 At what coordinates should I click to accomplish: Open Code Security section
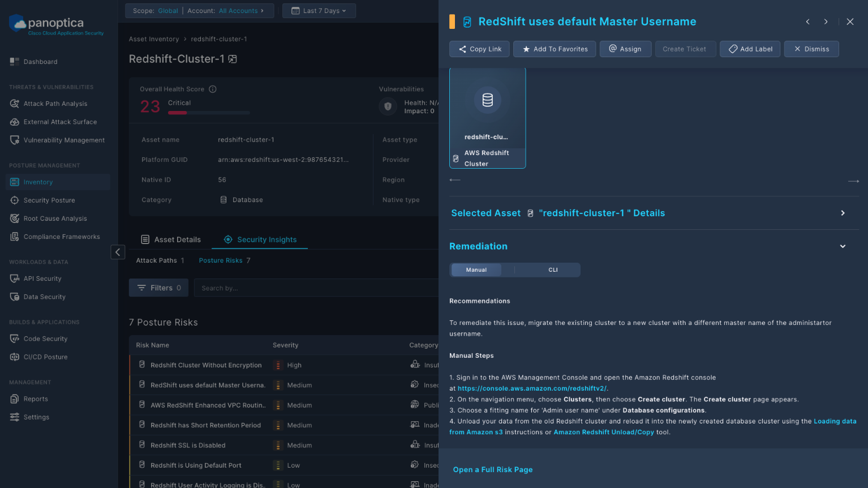[x=45, y=339]
